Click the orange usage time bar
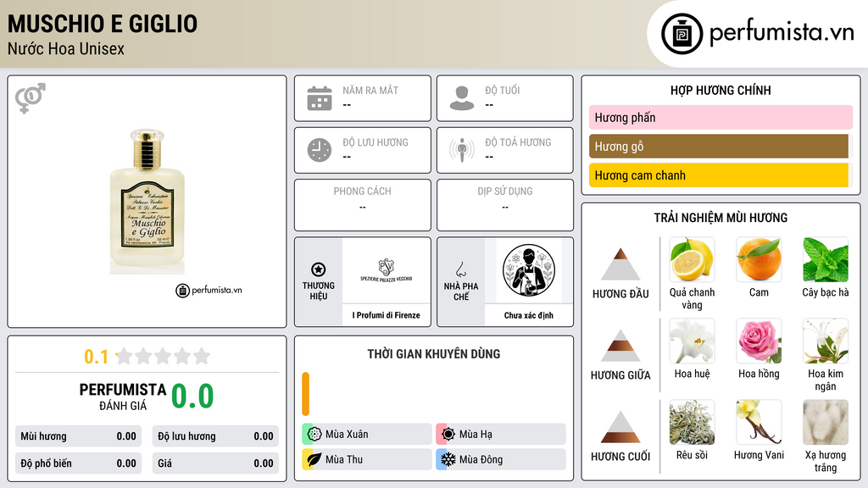The width and height of the screenshot is (868, 488). (305, 394)
